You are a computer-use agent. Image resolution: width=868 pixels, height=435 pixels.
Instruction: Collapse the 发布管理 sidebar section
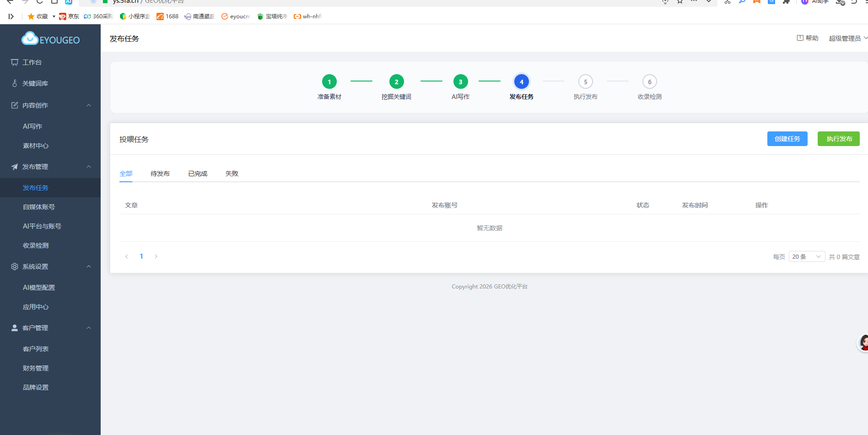(x=89, y=167)
